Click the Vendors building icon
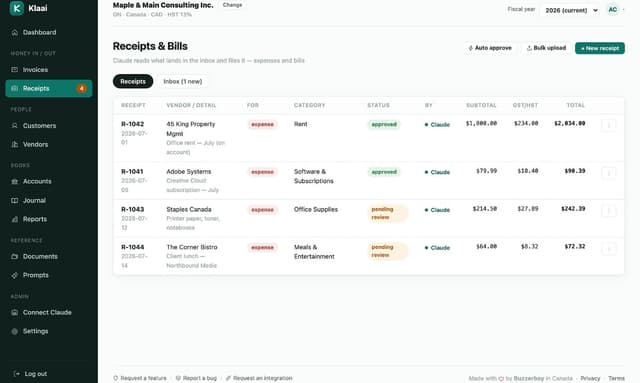The image size is (640, 383). pos(15,145)
